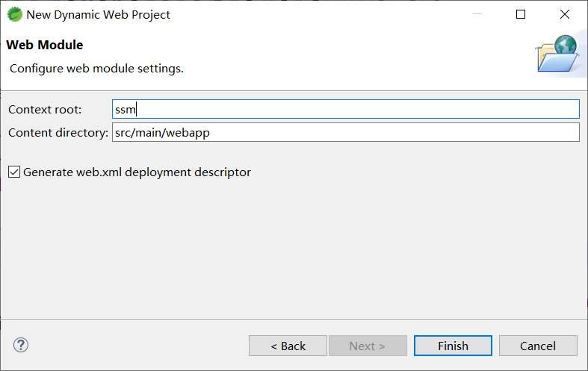The height and width of the screenshot is (371, 588).
Task: Click the folder and globe banner image
Action: click(x=557, y=54)
